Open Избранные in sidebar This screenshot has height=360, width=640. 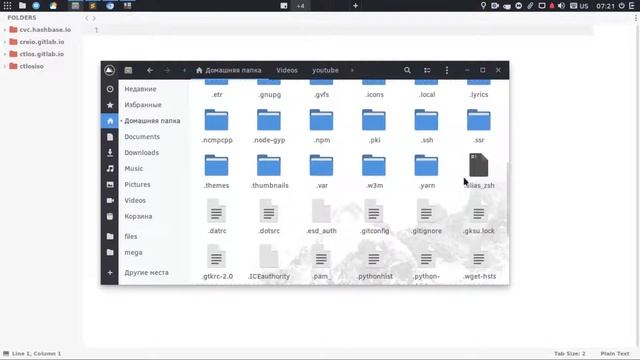tap(143, 105)
